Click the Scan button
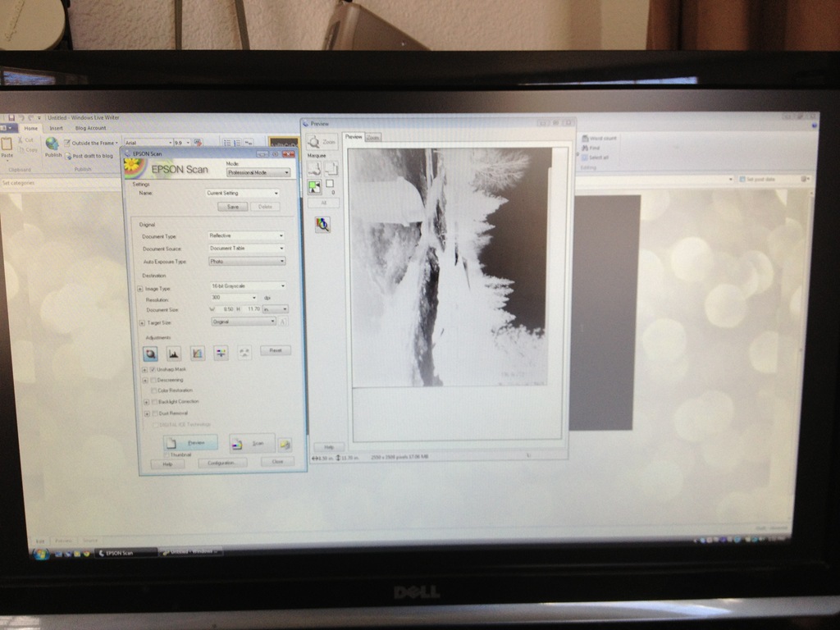Screen dimensions: 840x630 pyautogui.click(x=252, y=443)
